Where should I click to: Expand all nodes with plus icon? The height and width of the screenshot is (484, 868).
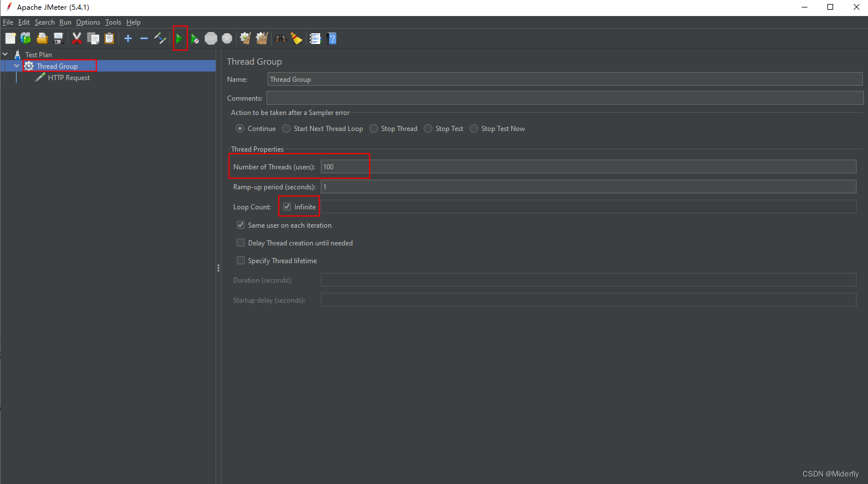128,38
